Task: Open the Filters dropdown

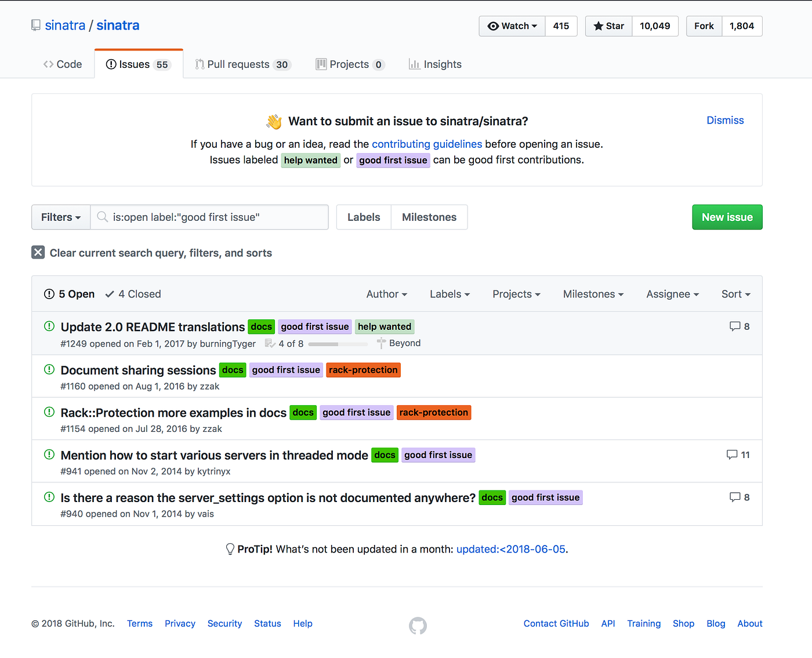Action: pos(60,217)
